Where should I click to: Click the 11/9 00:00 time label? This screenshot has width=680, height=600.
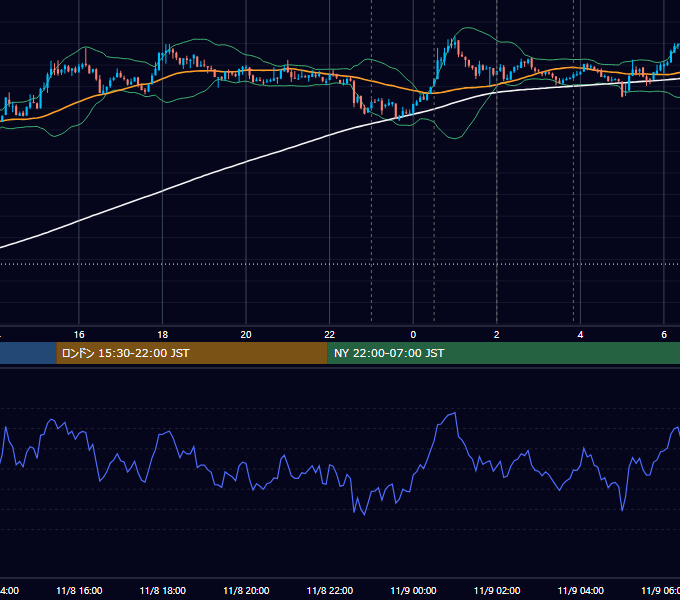point(413,590)
